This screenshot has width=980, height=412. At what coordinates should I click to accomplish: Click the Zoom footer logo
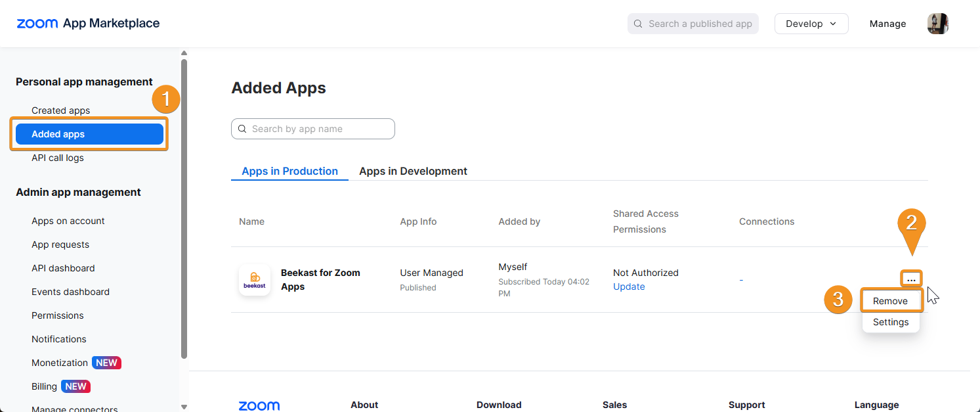point(259,405)
